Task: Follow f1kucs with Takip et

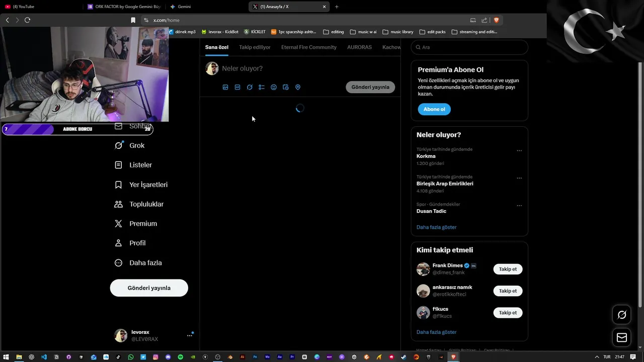Action: coord(508,313)
